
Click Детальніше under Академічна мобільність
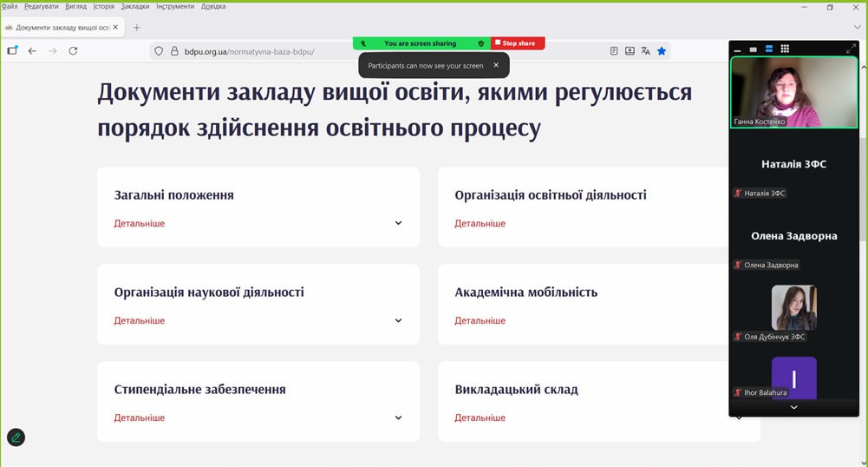480,320
